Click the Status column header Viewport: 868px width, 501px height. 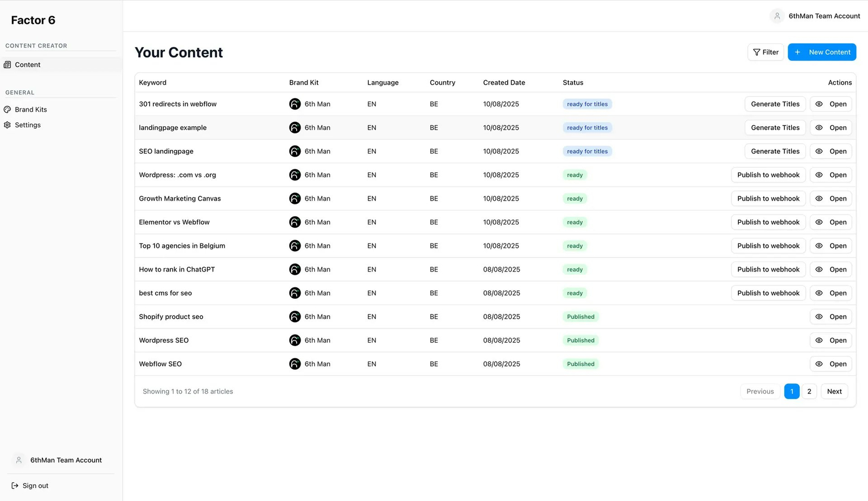[573, 82]
